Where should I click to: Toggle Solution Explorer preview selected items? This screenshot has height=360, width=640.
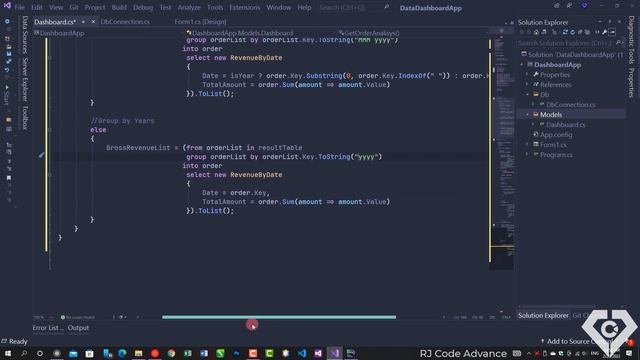click(612, 32)
